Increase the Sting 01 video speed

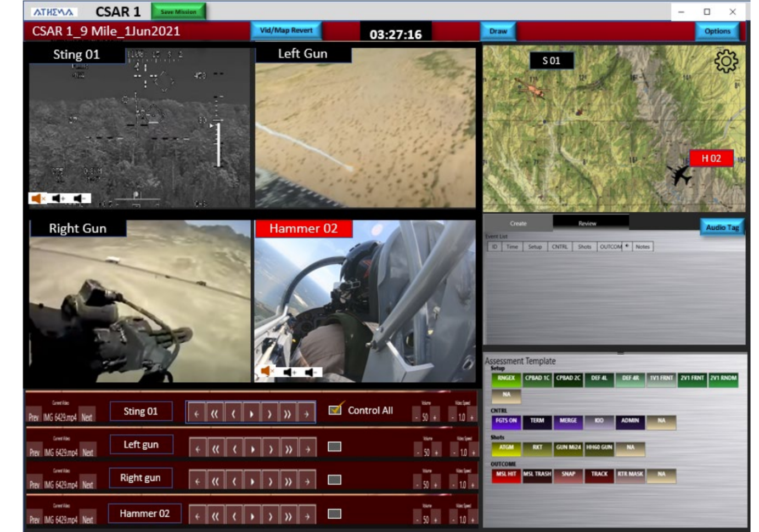point(471,417)
